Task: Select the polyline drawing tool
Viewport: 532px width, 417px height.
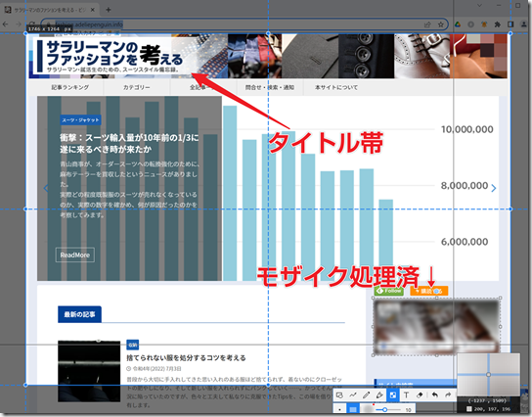Action: pyautogui.click(x=353, y=394)
